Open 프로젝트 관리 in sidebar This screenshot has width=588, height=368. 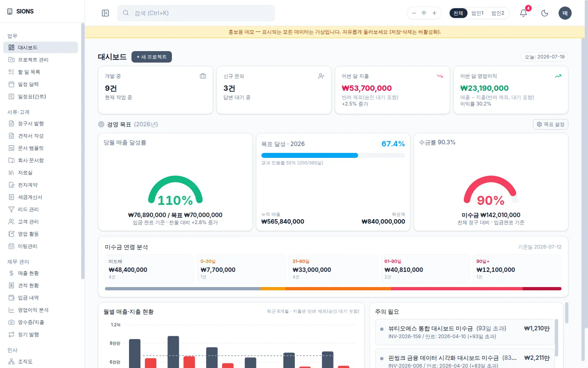pyautogui.click(x=40, y=60)
